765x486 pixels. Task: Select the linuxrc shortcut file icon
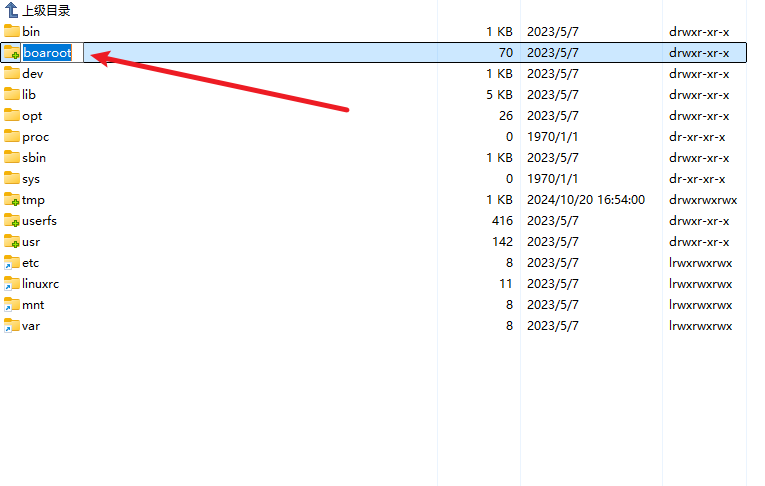pos(11,283)
